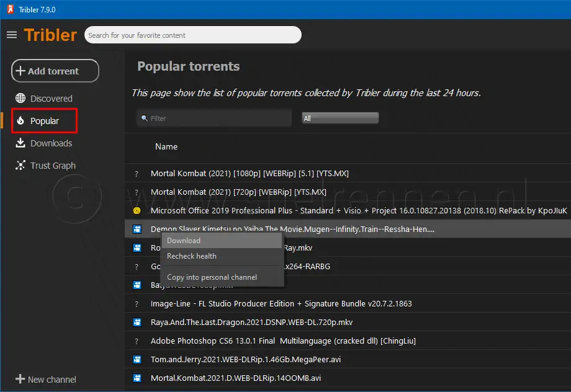Screen dimensions: 571x392
Task: Click the Tribler app icon in the title bar
Action: coord(10,9)
